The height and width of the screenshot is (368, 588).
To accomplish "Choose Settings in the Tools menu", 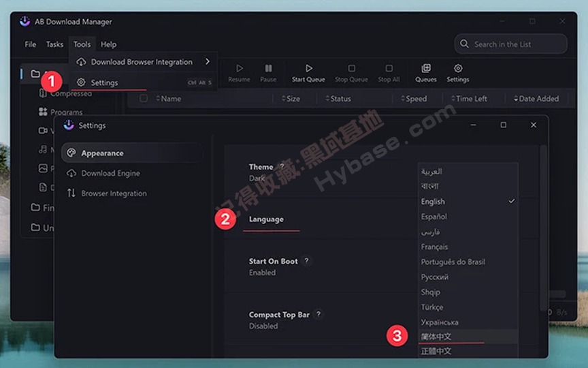I will tap(142, 82).
